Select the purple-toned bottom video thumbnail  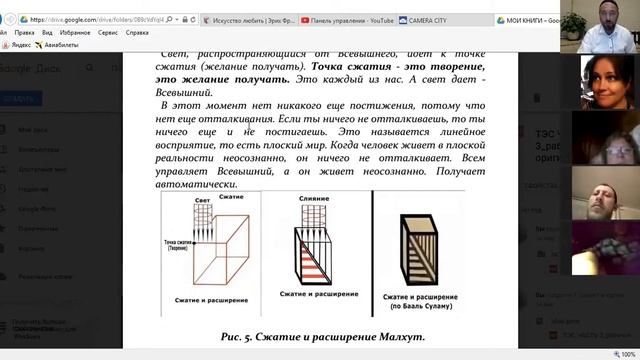[606, 248]
